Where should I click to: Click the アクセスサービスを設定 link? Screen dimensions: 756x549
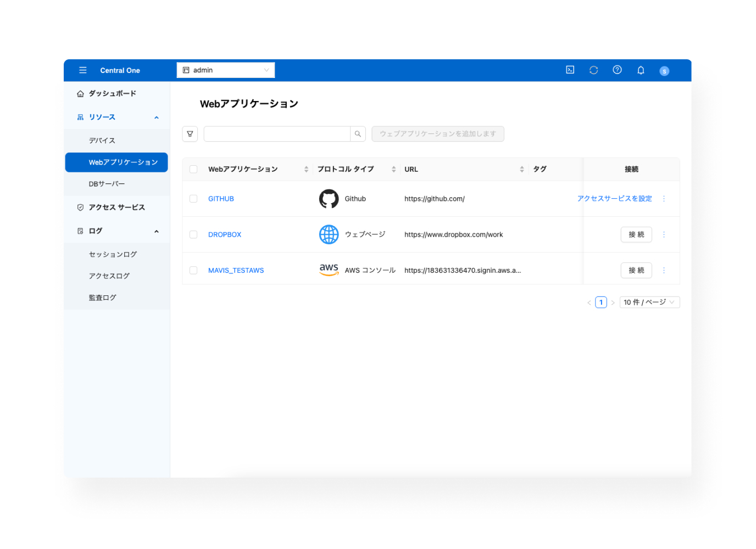614,199
